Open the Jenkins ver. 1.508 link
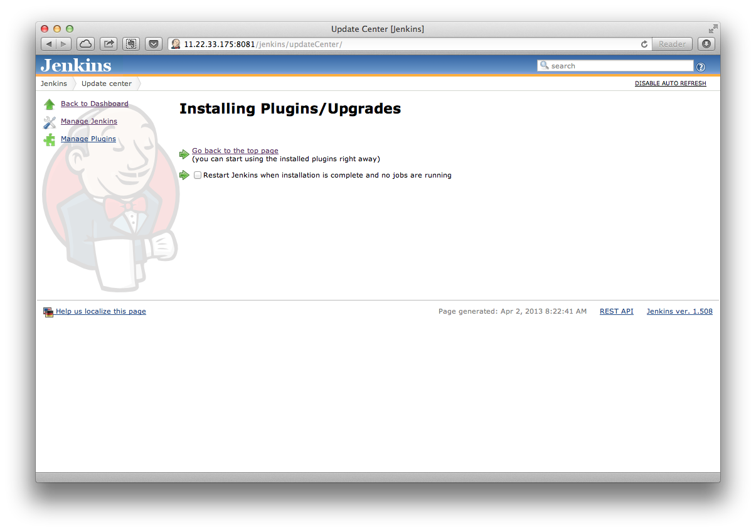Viewport: 756px width, 532px height. pyautogui.click(x=679, y=311)
